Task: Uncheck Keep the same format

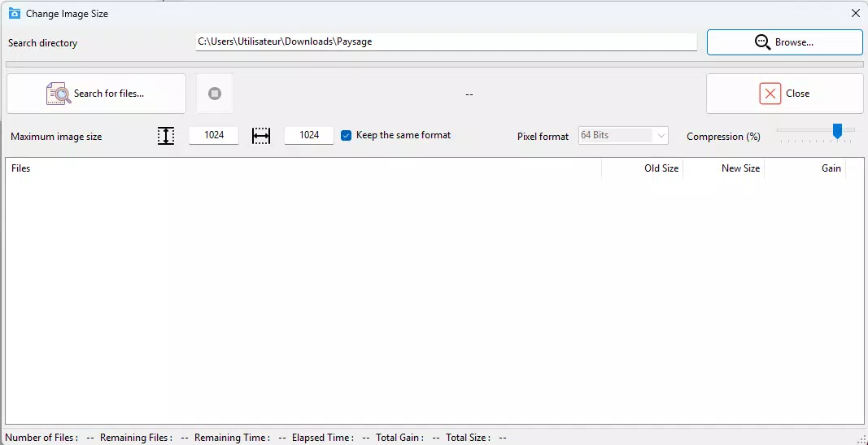Action: tap(346, 135)
